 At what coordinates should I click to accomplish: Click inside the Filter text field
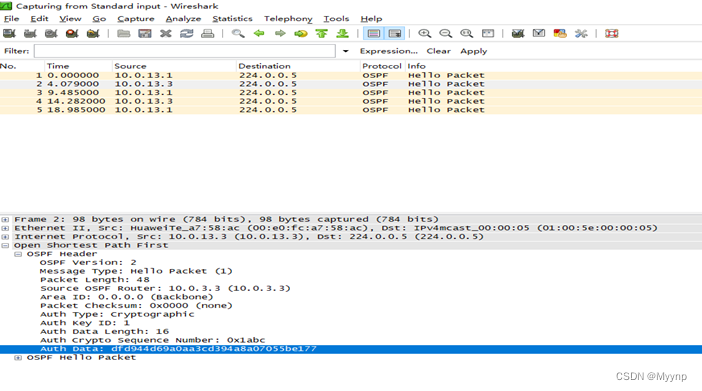(x=184, y=51)
